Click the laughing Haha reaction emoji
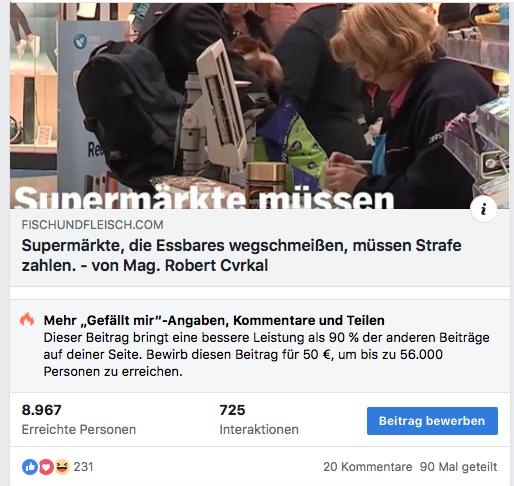 click(x=62, y=467)
